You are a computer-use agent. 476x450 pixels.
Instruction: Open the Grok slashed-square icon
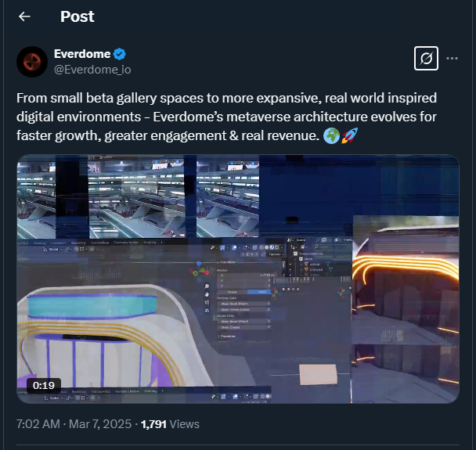point(426,59)
